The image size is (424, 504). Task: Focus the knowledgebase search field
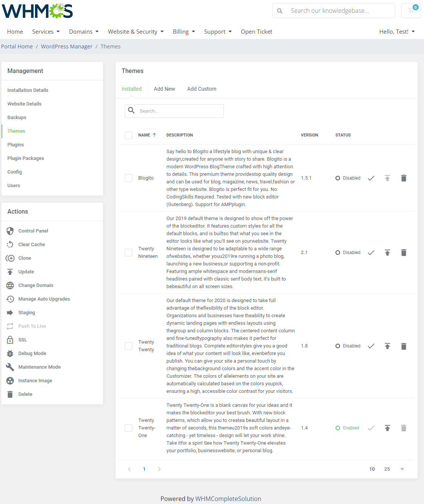334,11
